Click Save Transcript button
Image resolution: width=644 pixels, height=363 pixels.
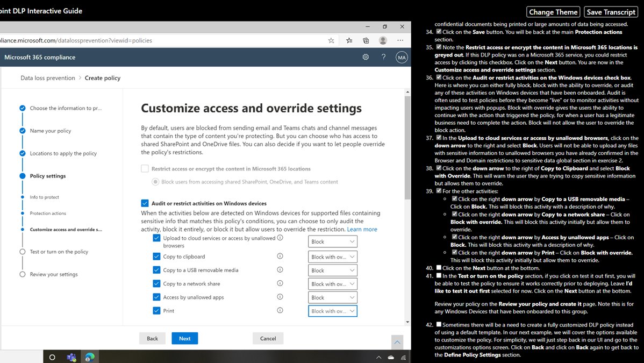coord(611,12)
